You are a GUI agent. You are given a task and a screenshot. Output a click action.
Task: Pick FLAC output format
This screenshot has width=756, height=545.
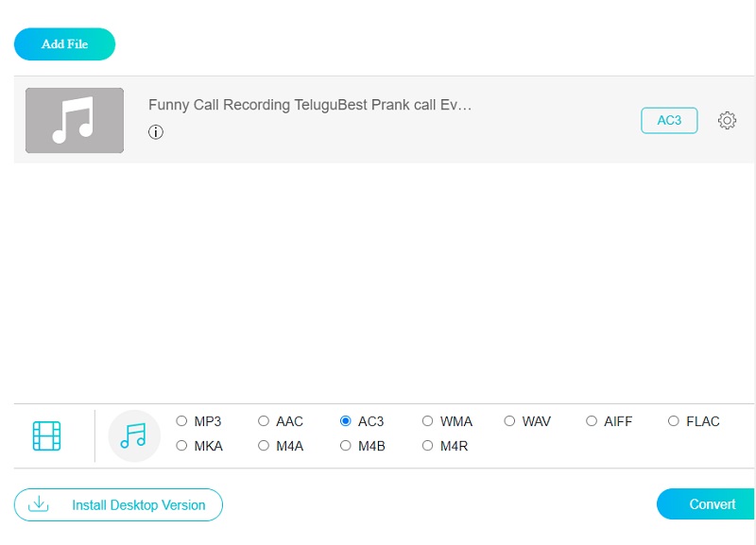tap(674, 421)
